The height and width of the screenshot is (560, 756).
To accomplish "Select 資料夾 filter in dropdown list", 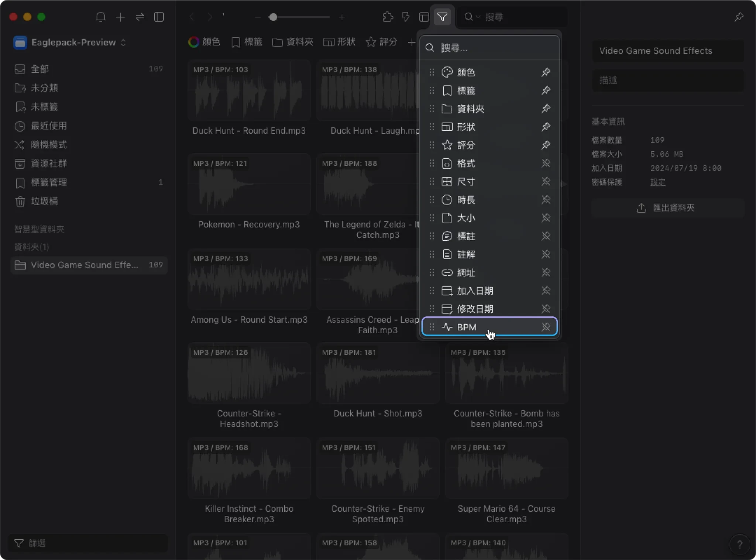I will [x=489, y=109].
